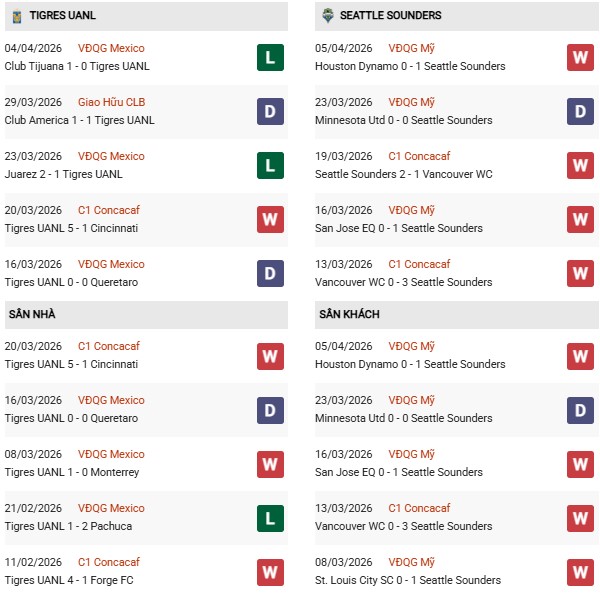This screenshot has width=600, height=593.
Task: Select the SÂN NHÀ section header
Action: tap(31, 314)
